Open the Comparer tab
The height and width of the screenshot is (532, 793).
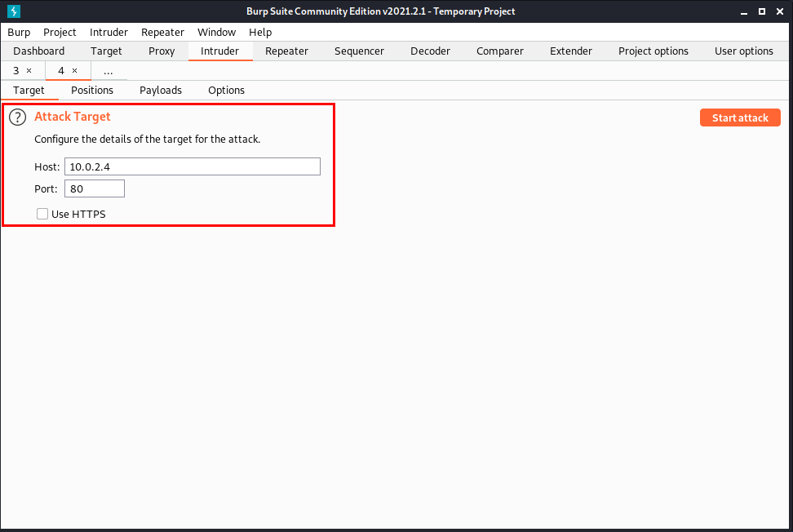(x=499, y=51)
